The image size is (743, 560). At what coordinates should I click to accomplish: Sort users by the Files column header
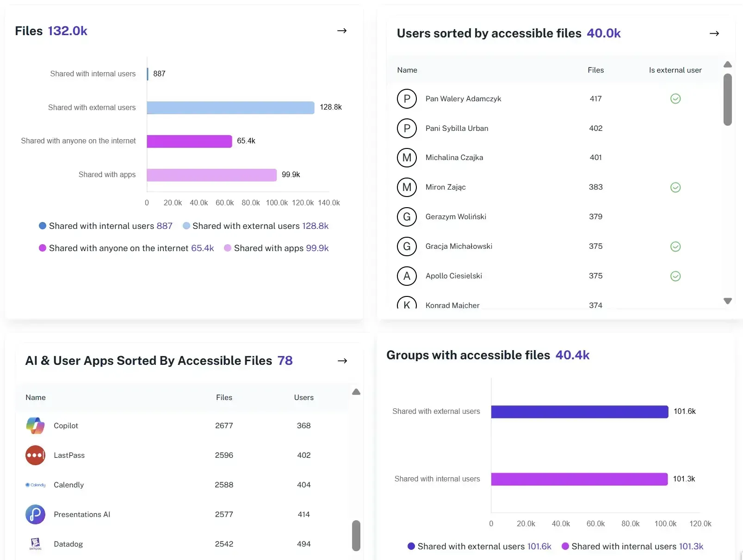[x=595, y=70]
